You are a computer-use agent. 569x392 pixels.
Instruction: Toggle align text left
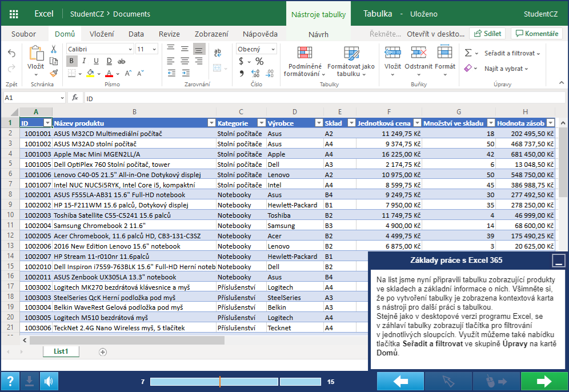click(171, 61)
